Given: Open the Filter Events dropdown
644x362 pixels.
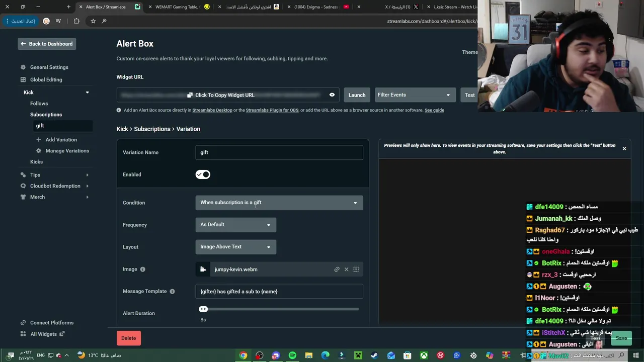Looking at the screenshot, I should tap(415, 95).
